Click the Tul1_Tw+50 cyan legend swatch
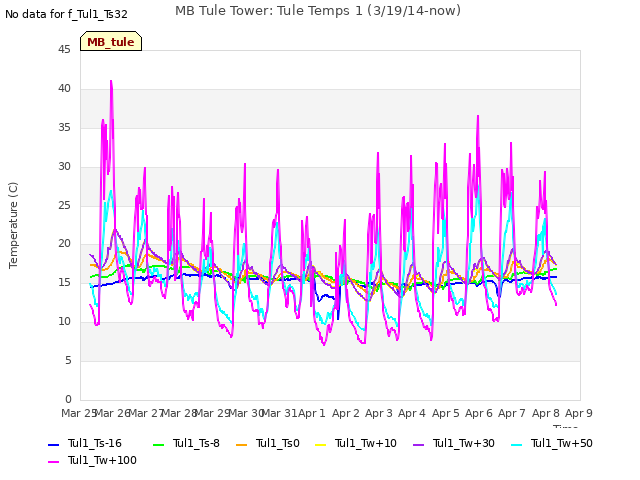Screen dimensions: 640x480 click(517, 444)
